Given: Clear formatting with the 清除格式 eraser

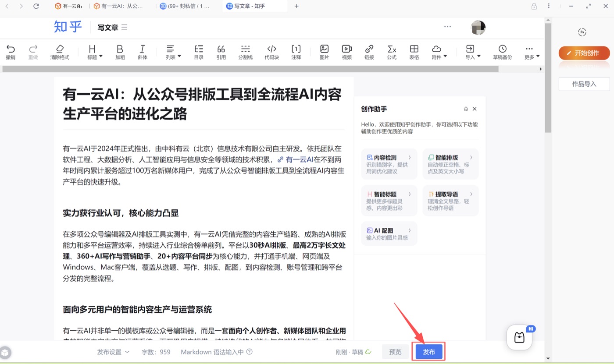Looking at the screenshot, I should pos(60,52).
